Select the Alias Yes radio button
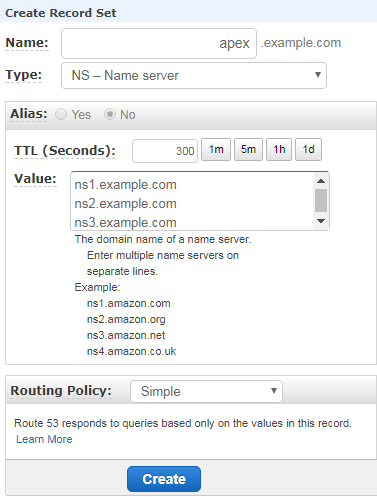This screenshot has width=377, height=497. coord(61,114)
